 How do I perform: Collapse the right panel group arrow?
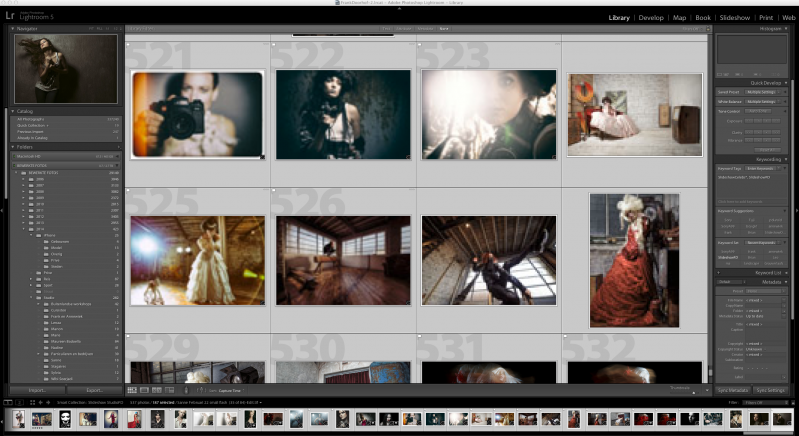click(797, 210)
